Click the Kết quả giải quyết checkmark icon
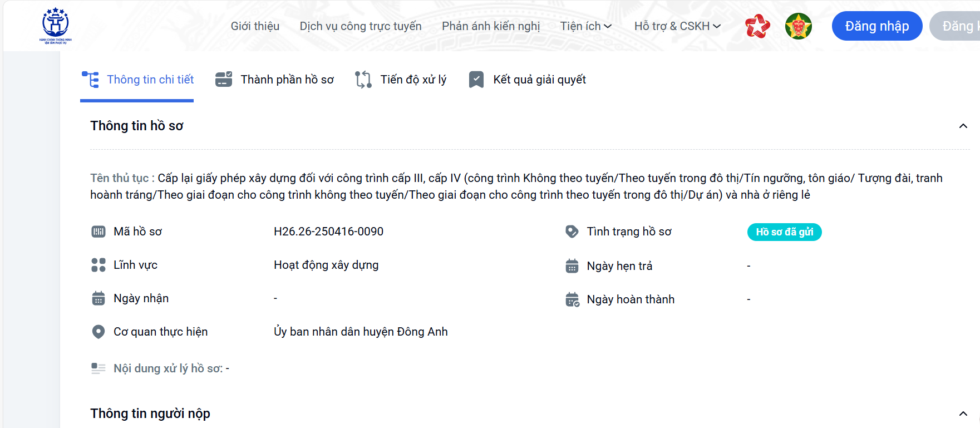 click(476, 80)
